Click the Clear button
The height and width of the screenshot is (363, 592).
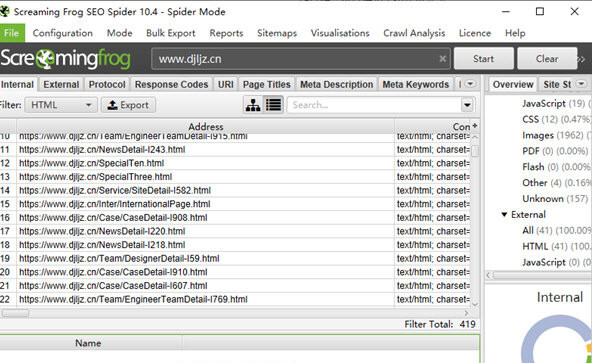pos(547,59)
